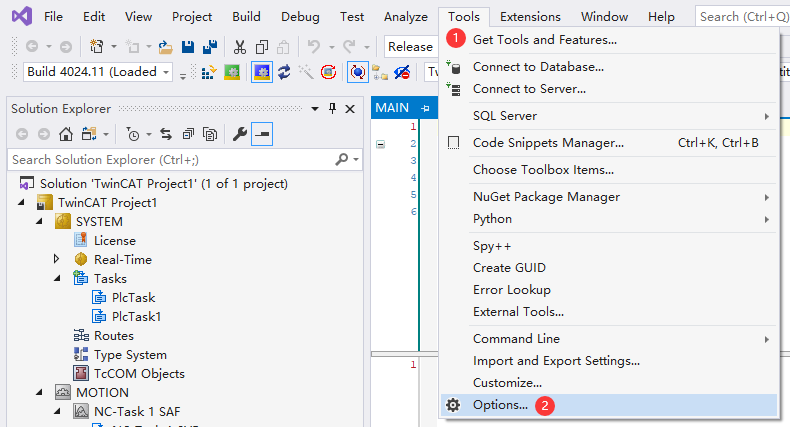This screenshot has width=790, height=427.
Task: Click the TwinCAT Scan wand icon
Action: click(306, 73)
